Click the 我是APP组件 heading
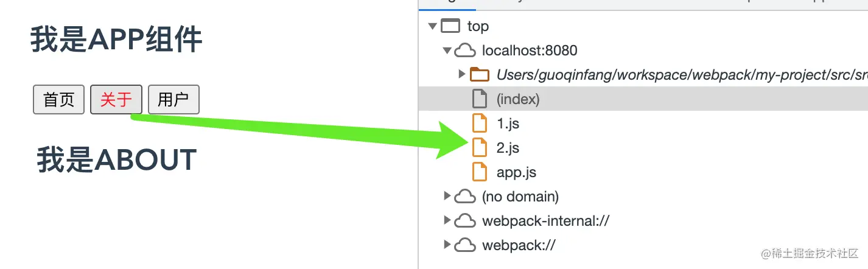The image size is (868, 269). (116, 41)
